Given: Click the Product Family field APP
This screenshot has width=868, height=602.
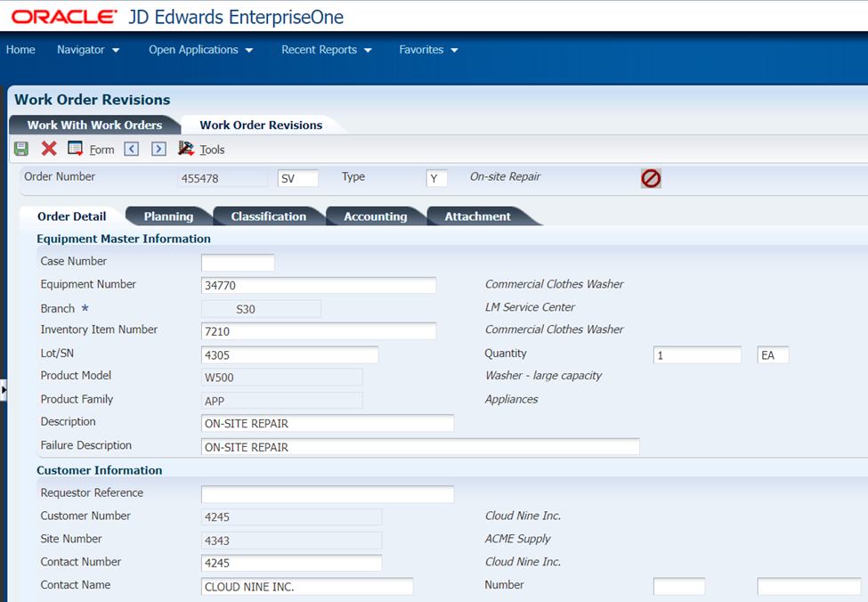Looking at the screenshot, I should 282,401.
